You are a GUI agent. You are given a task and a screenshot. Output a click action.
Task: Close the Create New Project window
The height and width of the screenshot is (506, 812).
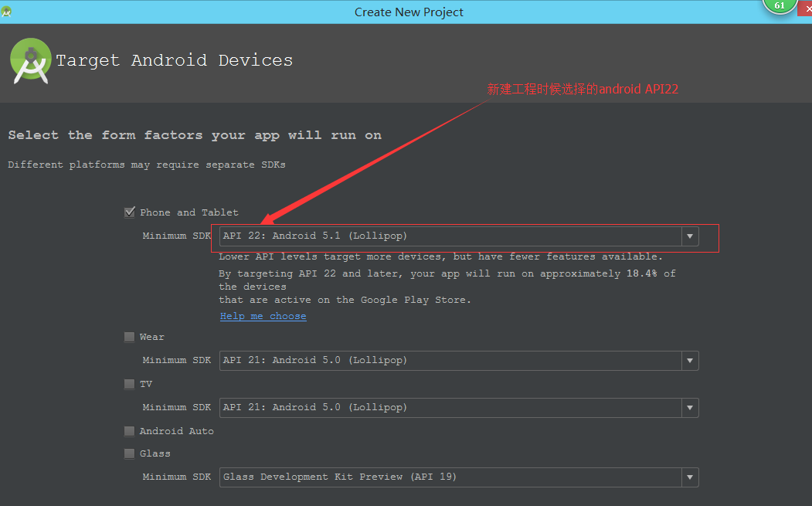click(806, 9)
